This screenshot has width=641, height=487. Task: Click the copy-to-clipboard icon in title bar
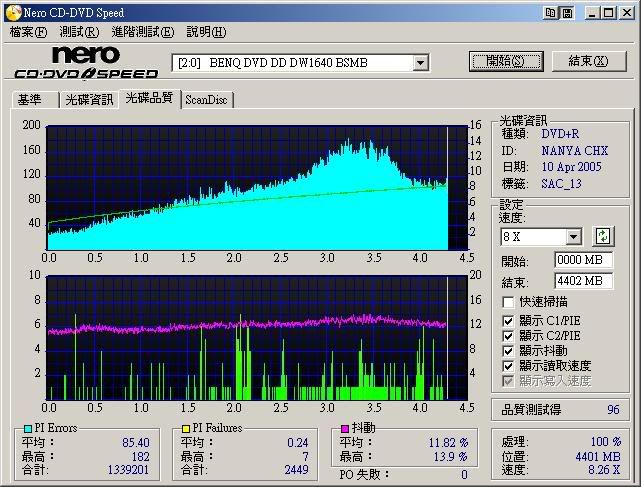click(x=550, y=13)
